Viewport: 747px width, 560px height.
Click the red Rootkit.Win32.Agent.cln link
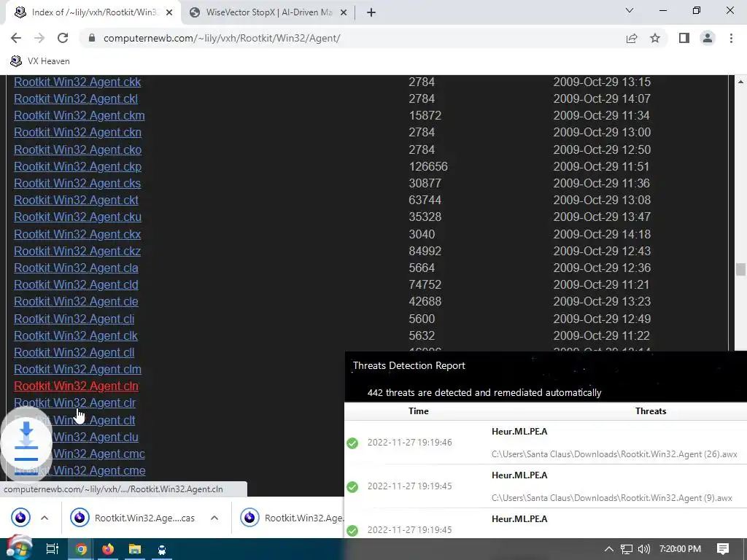tap(76, 386)
